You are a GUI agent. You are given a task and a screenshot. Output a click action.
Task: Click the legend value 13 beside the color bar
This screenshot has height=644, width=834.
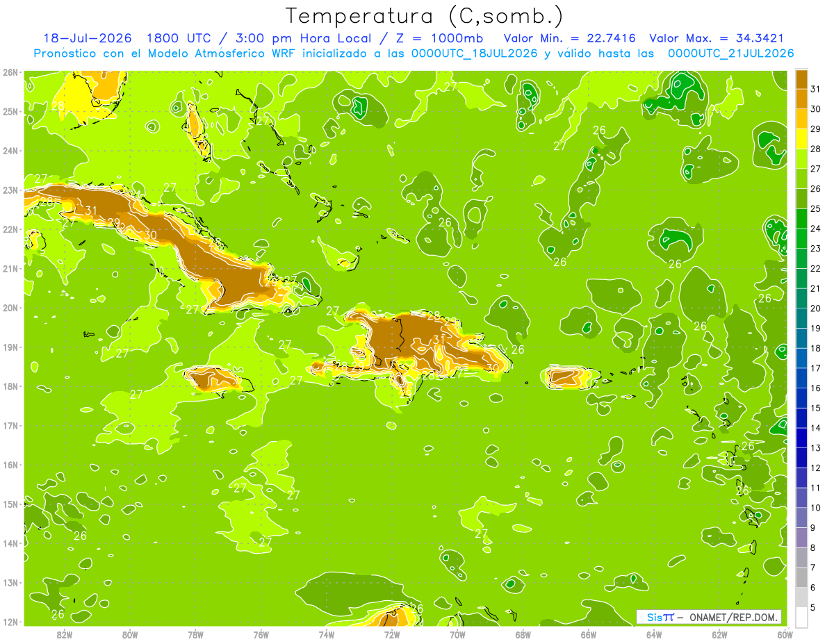pyautogui.click(x=815, y=448)
